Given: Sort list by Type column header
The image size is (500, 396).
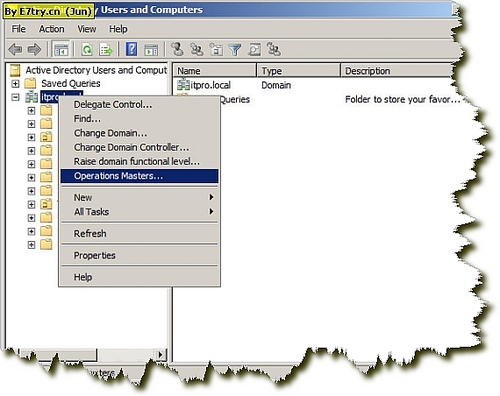Looking at the screenshot, I should (299, 71).
